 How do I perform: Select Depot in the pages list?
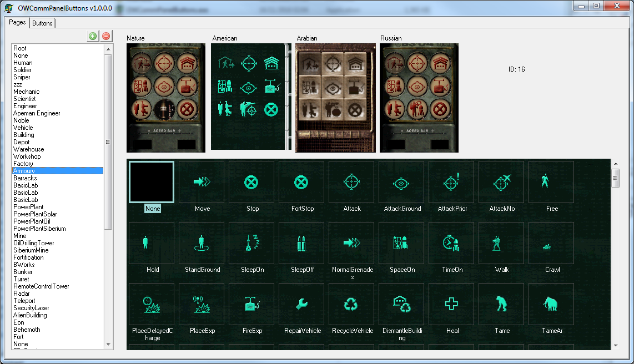point(58,142)
